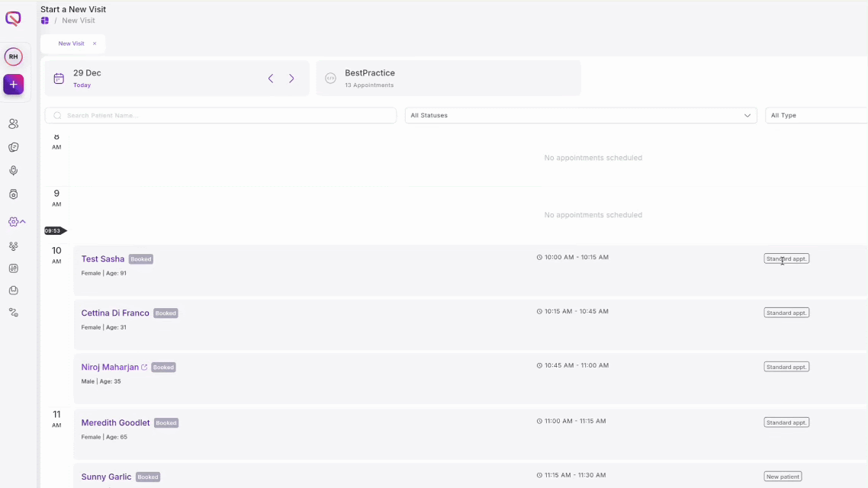Click the 10:00 AM - 10:15 AM time
Image resolution: width=868 pixels, height=488 pixels.
(577, 257)
